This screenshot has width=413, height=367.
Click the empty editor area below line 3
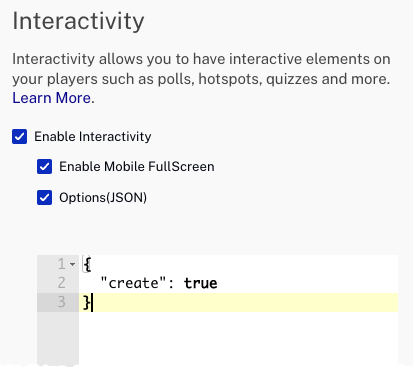tap(238, 338)
